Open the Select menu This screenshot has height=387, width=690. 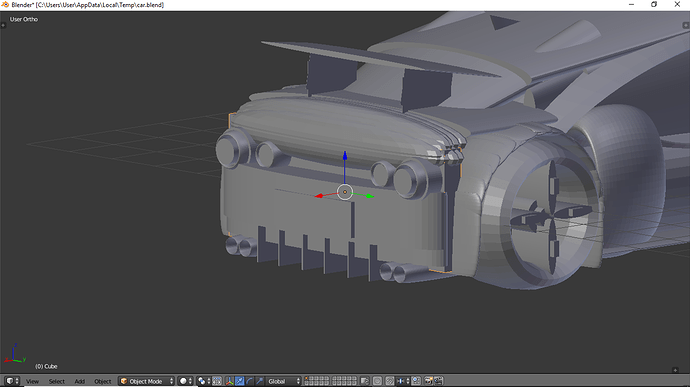click(56, 381)
